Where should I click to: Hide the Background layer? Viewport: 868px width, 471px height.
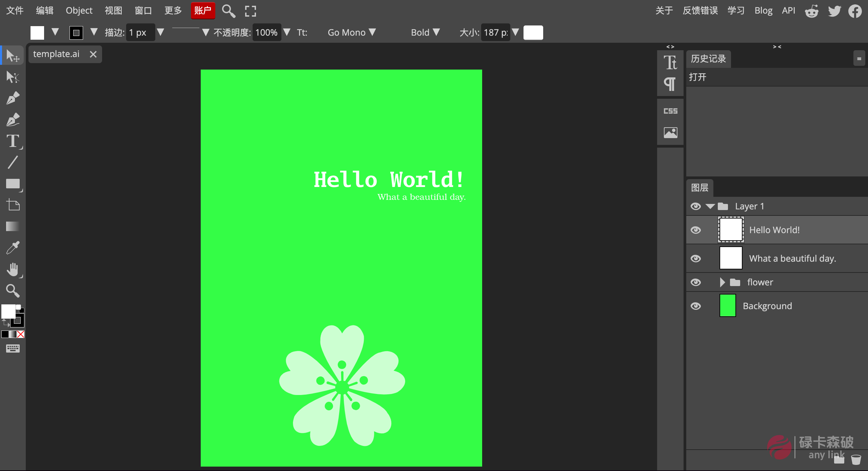coord(696,306)
